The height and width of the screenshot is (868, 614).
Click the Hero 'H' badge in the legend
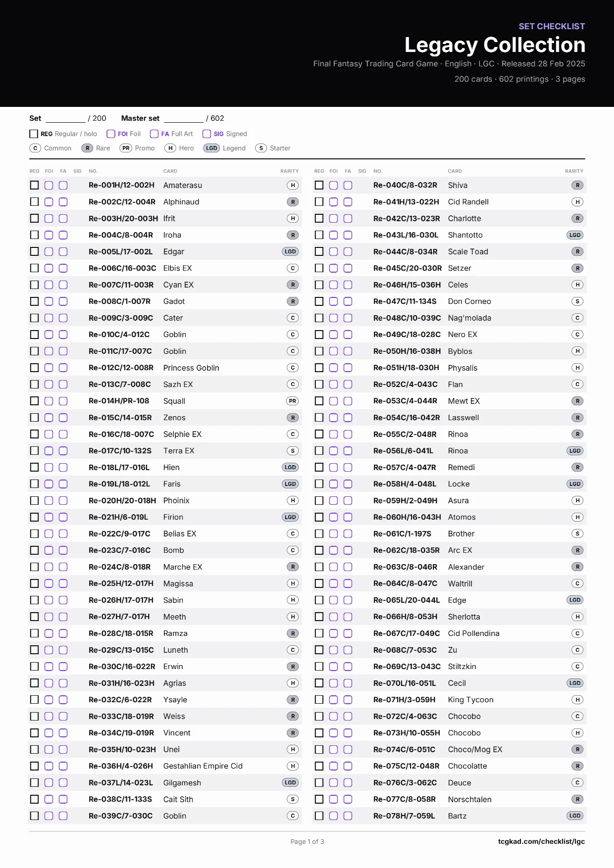click(170, 148)
